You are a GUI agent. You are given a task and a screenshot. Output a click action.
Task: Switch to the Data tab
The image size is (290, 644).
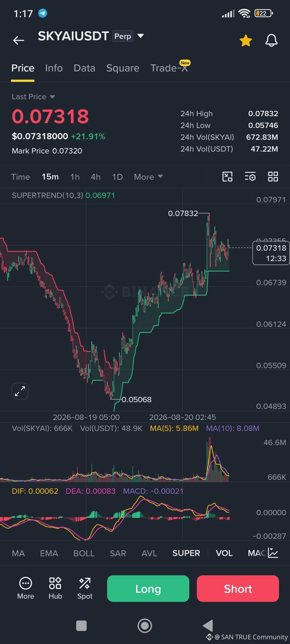(85, 68)
